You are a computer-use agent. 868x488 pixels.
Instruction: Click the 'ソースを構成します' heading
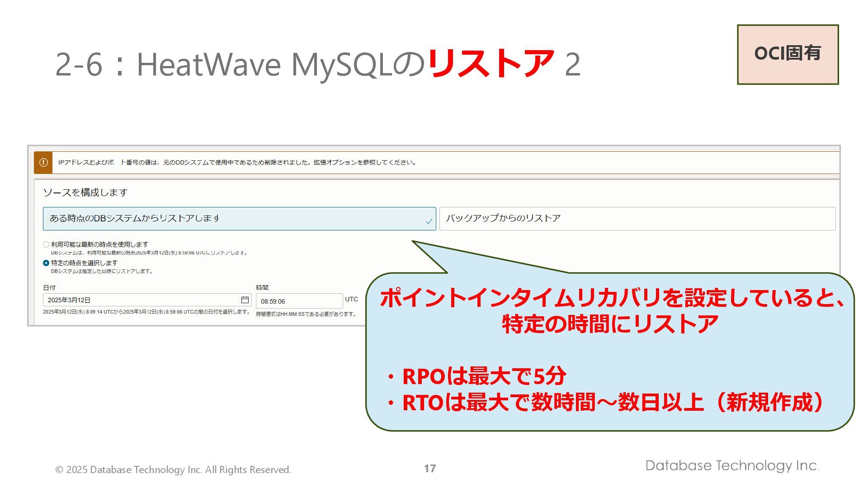point(85,192)
